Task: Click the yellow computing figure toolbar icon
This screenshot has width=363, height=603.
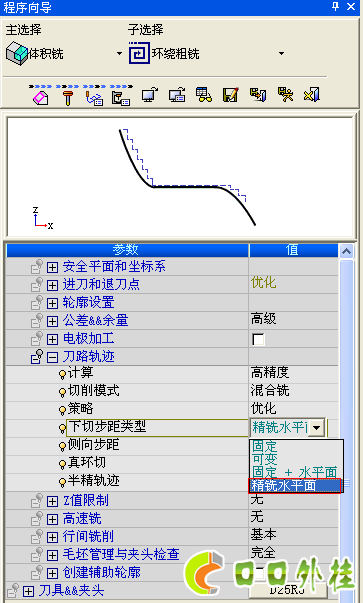Action: (285, 95)
